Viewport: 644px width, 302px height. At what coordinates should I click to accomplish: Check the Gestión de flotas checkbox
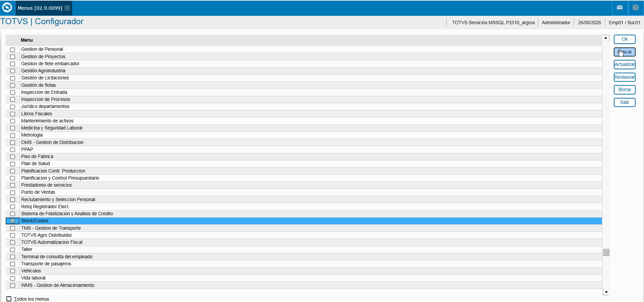12,85
